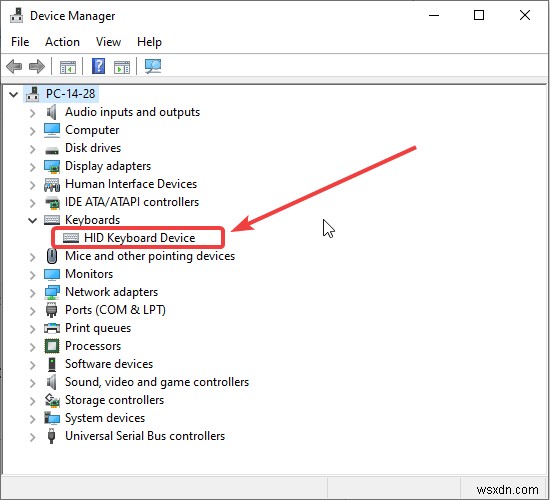
Task: Click the Disk drives icon
Action: tap(52, 151)
